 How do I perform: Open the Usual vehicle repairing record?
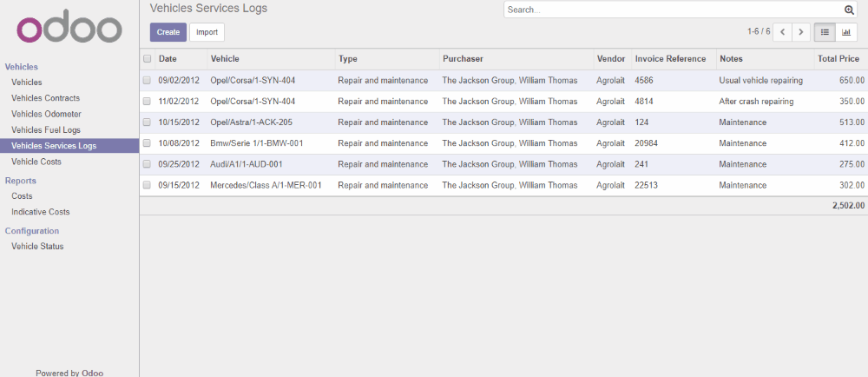click(760, 80)
